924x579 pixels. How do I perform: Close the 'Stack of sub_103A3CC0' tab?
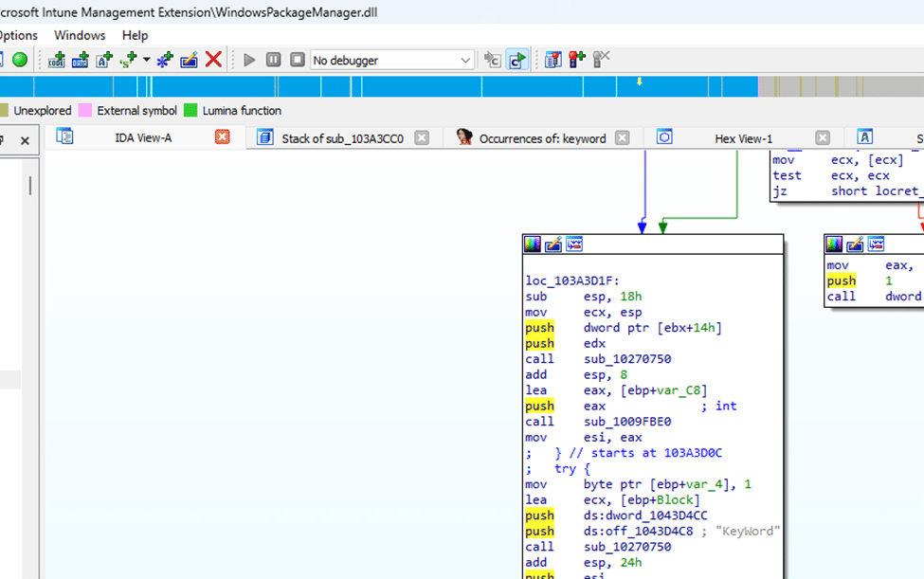point(422,137)
